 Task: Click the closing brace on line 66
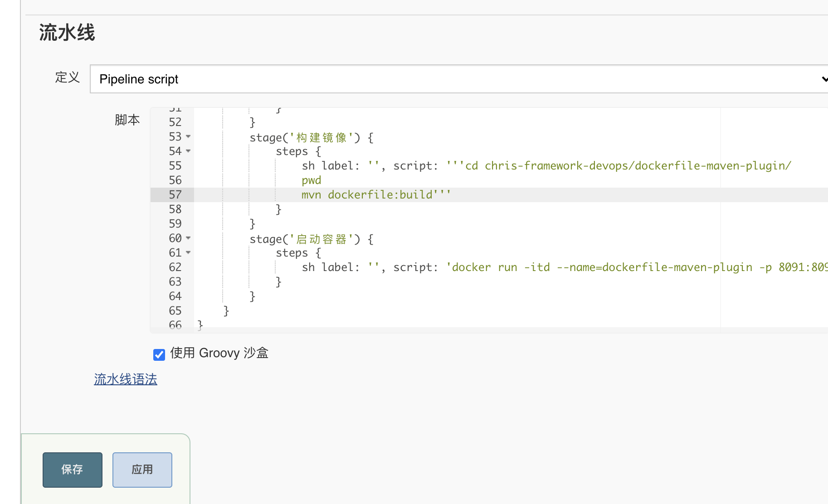[200, 325]
